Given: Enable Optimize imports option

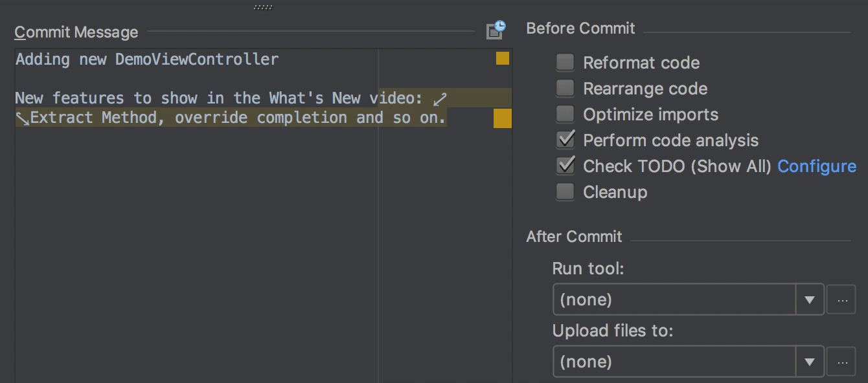Looking at the screenshot, I should [x=565, y=114].
